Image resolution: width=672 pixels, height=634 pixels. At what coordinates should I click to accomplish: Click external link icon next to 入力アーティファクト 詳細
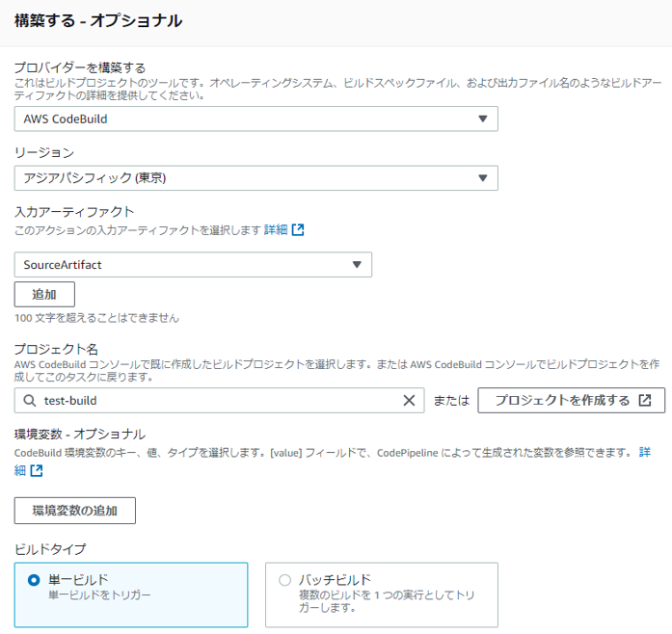298,230
